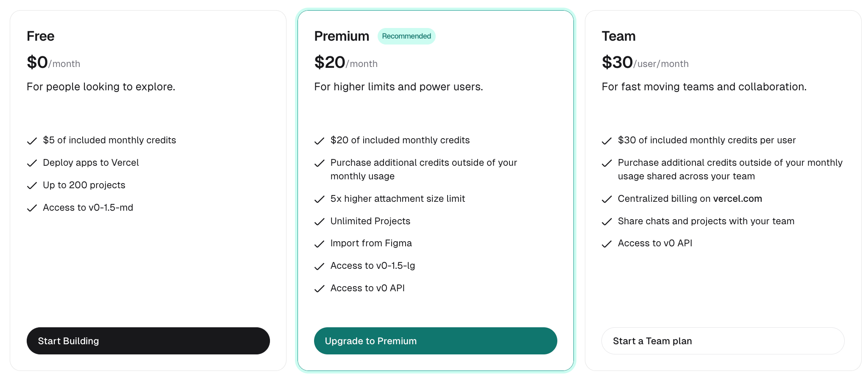
Task: Click checkmark beside Unlimited Projects
Action: point(319,222)
